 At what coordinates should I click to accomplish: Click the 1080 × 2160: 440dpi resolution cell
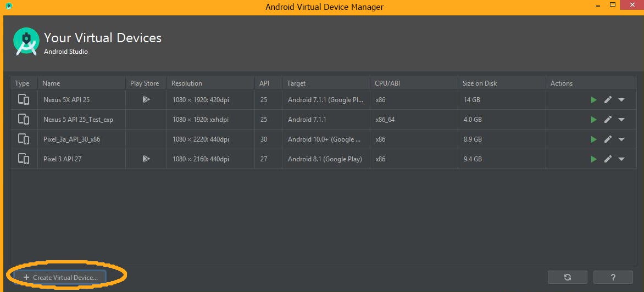coord(210,159)
